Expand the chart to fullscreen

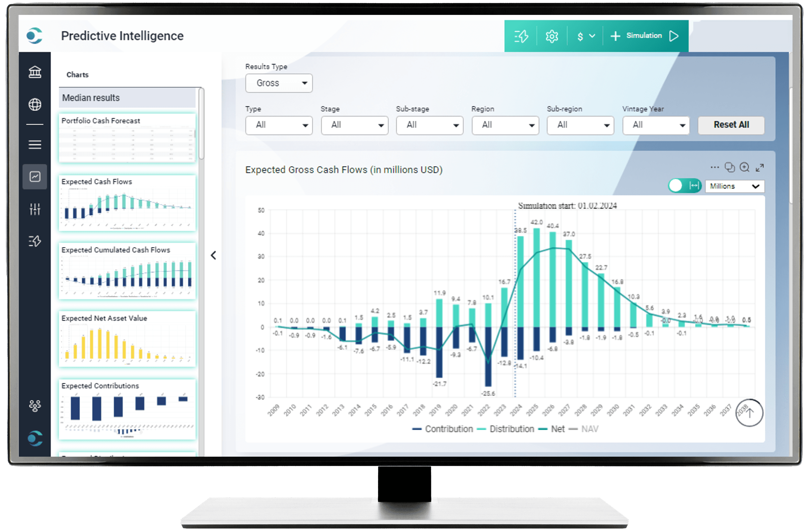tap(760, 168)
